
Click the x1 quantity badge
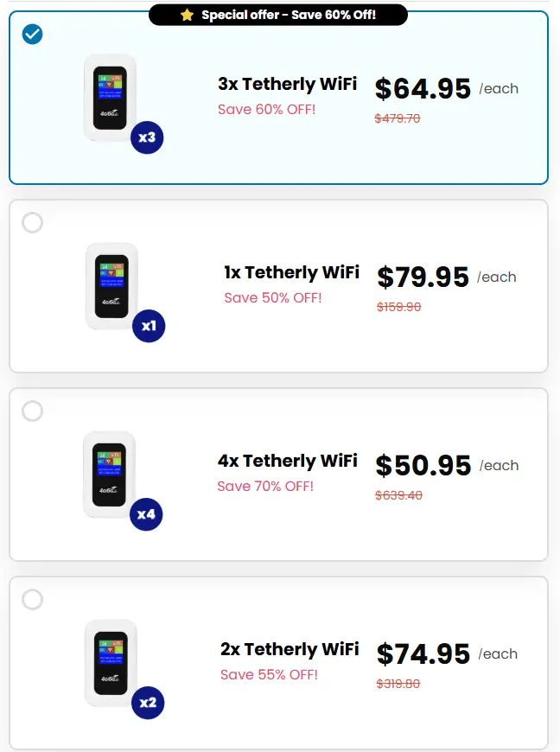tap(148, 326)
